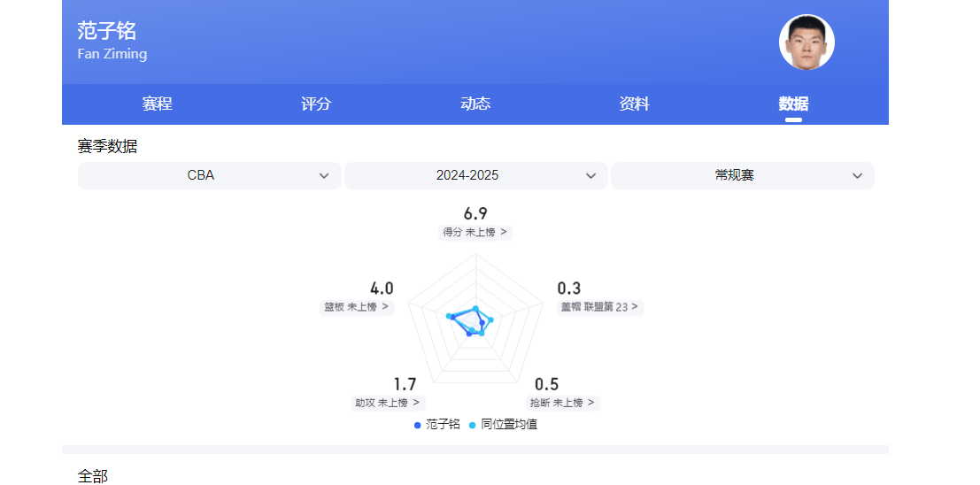Go to the 动态 news tab
This screenshot has height=485, width=980.
point(475,104)
